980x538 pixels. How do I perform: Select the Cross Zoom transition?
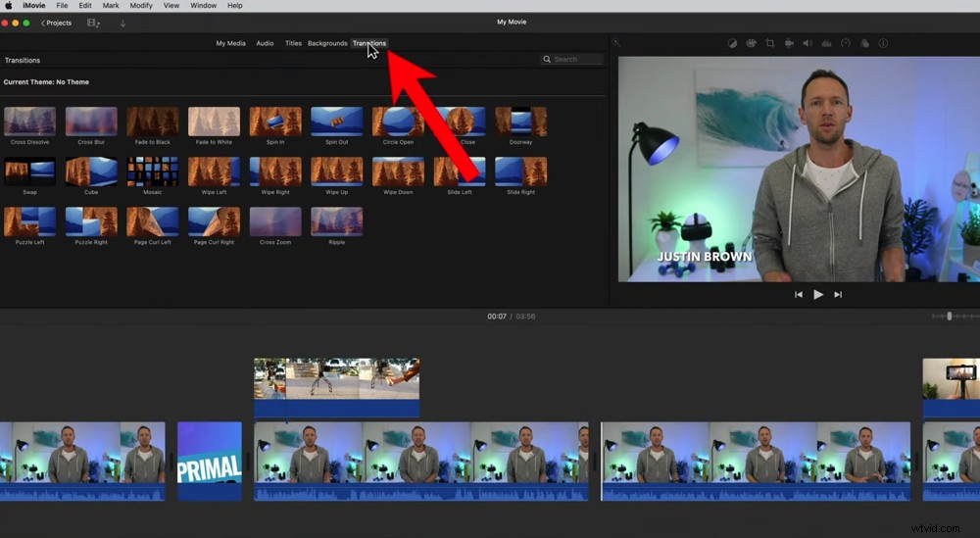tap(275, 221)
